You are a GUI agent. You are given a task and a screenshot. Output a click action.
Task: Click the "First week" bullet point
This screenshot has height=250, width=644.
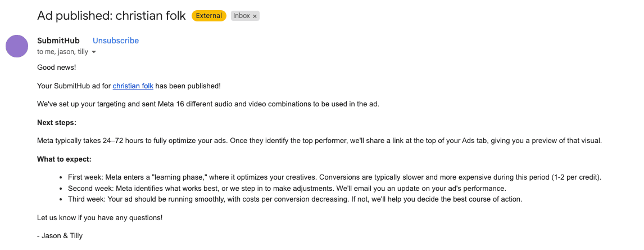coord(334,177)
